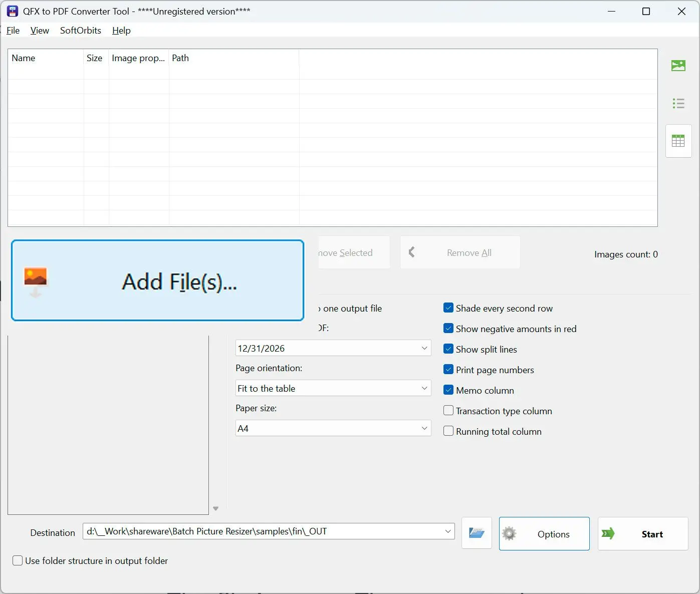The image size is (700, 594).
Task: Click the Remove Selected button
Action: pos(354,252)
